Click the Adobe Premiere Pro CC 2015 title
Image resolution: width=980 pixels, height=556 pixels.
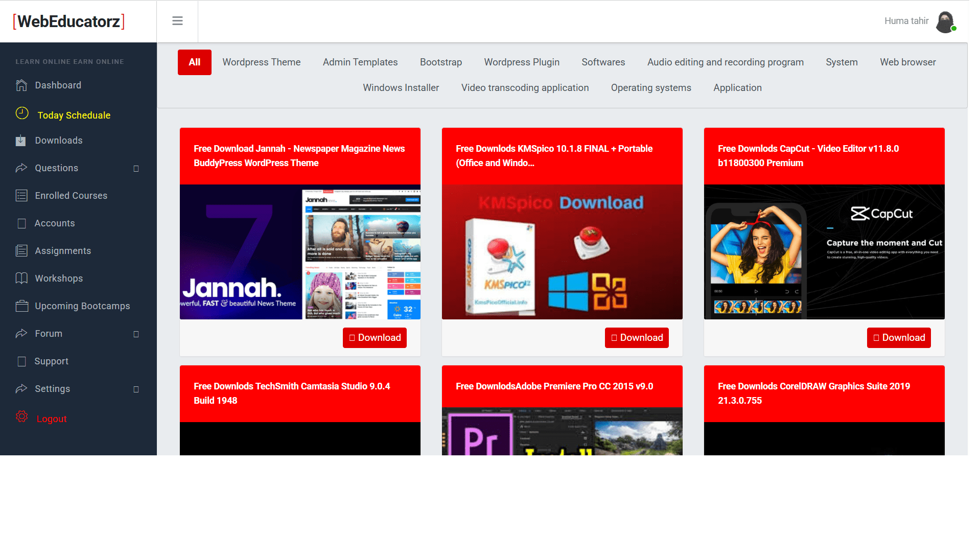pos(554,386)
